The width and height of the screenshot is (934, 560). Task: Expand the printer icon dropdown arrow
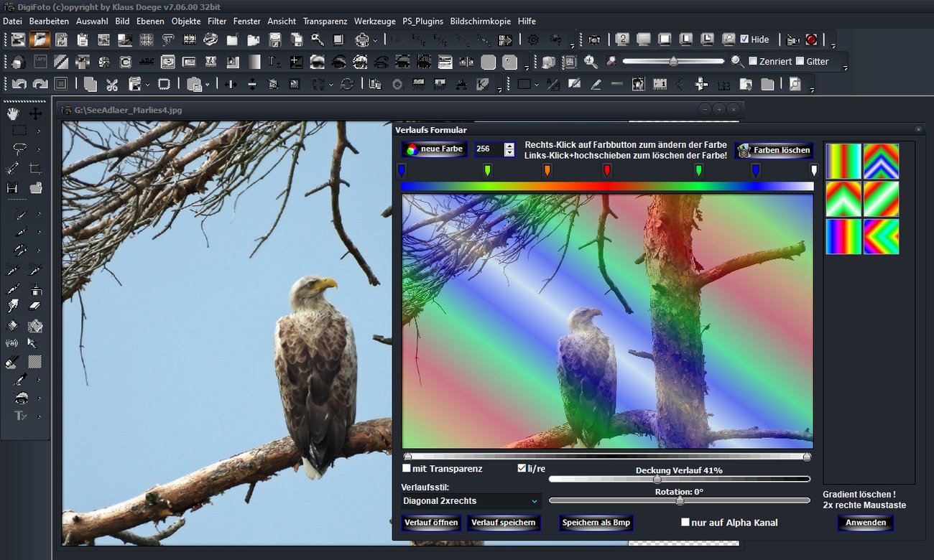click(x=375, y=40)
